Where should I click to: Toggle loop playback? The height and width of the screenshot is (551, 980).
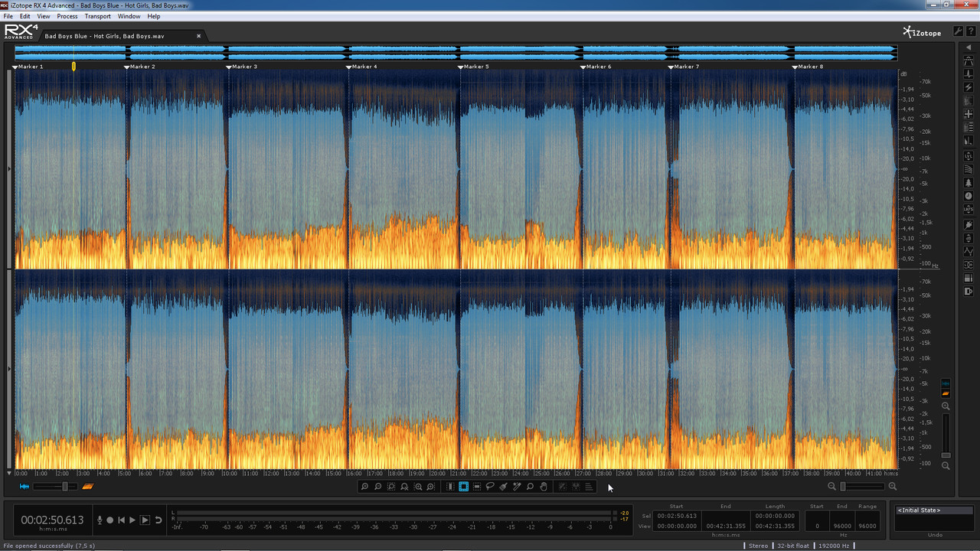coord(158,520)
